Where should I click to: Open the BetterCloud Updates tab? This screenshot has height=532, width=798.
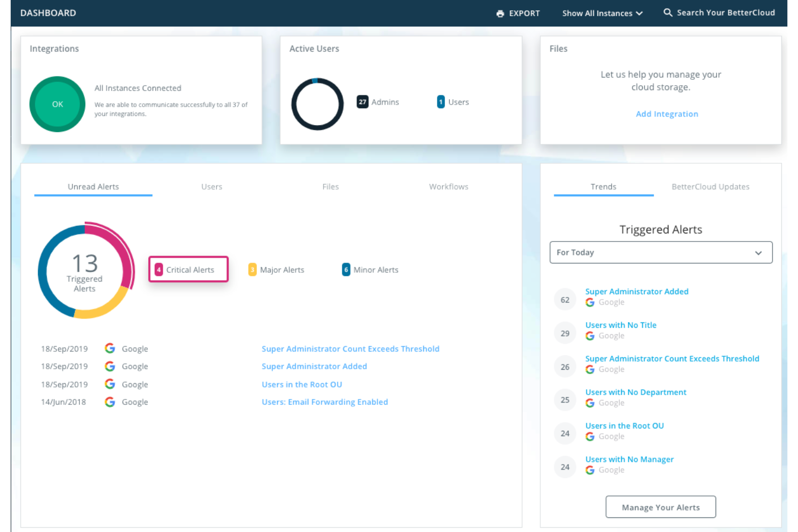coord(710,186)
